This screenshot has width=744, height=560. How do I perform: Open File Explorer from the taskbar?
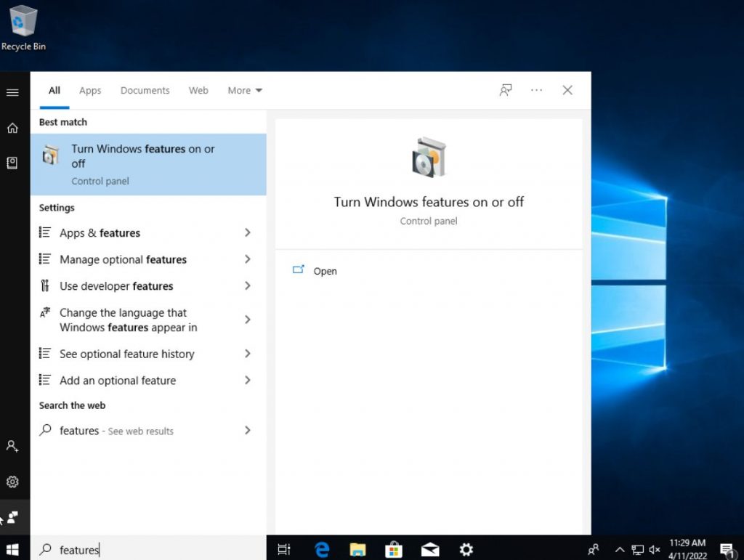(357, 549)
